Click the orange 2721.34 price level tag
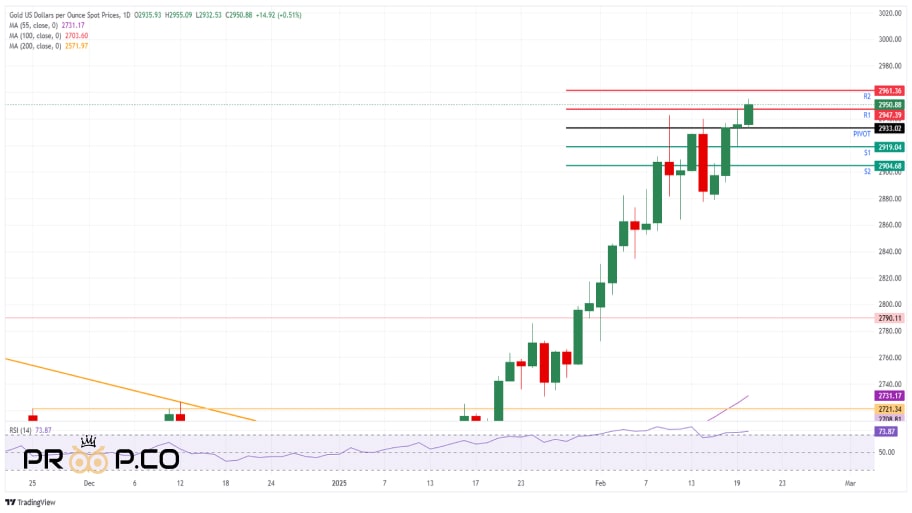This screenshot has width=912, height=513. tap(889, 409)
